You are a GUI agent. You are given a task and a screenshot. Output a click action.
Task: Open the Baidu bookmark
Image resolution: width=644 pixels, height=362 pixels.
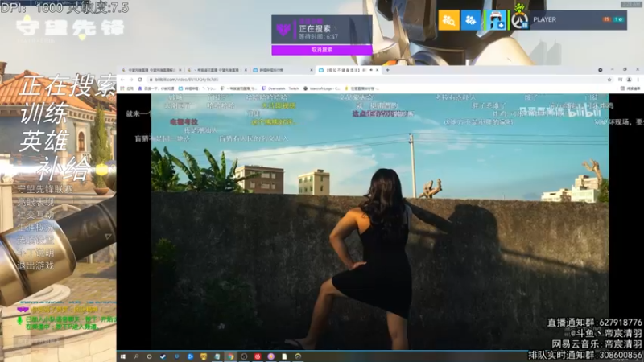[x=155, y=88]
